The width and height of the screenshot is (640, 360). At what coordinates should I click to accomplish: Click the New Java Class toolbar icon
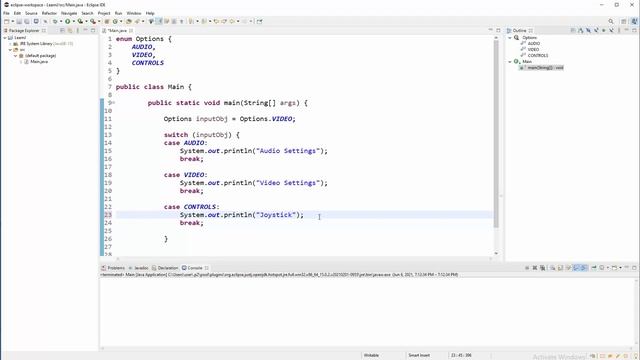click(x=115, y=21)
